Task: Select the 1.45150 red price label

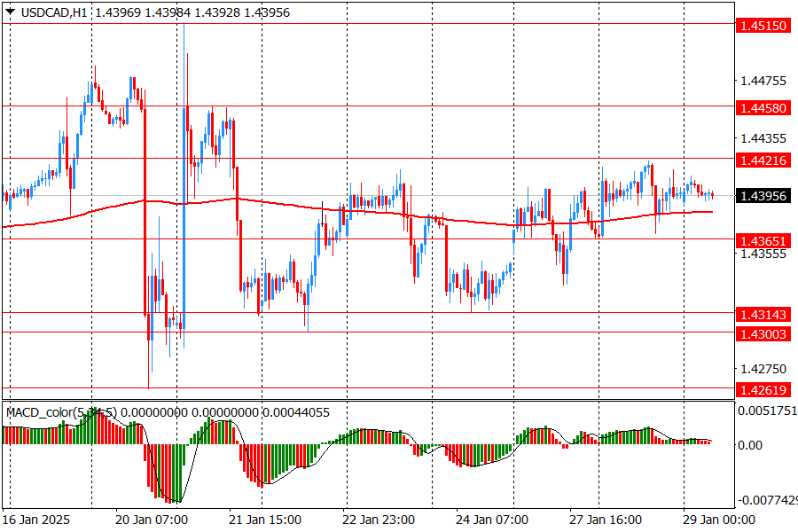Action: click(763, 27)
